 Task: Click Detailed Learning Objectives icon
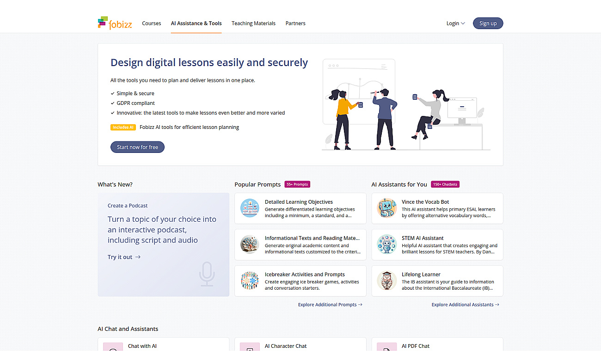(x=250, y=208)
